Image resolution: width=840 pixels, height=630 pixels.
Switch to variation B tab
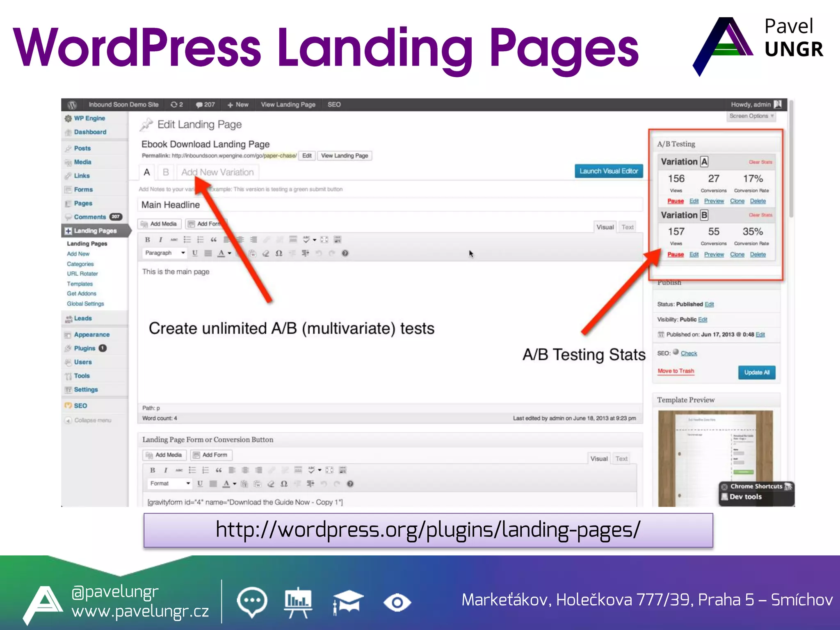pos(166,172)
